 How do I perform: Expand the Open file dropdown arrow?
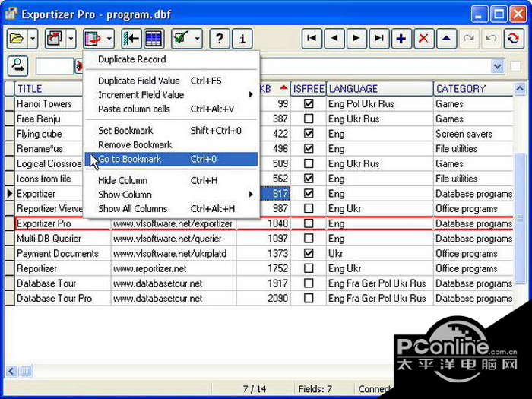(33, 38)
